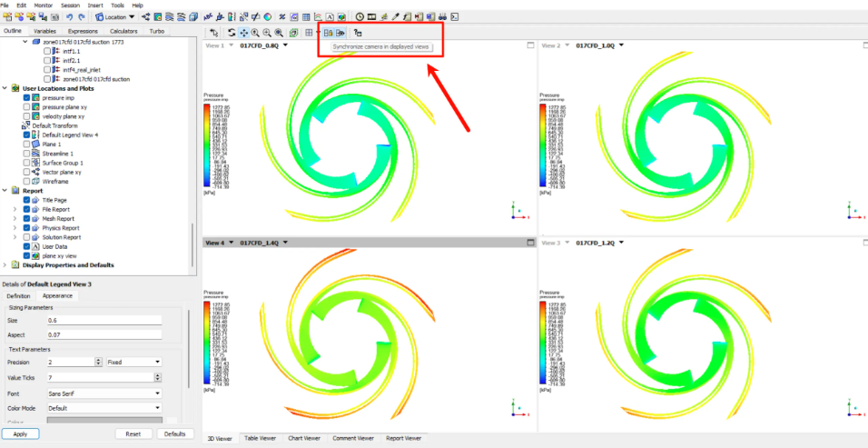Collapse the User Locations and Plots tree

(x=5, y=88)
